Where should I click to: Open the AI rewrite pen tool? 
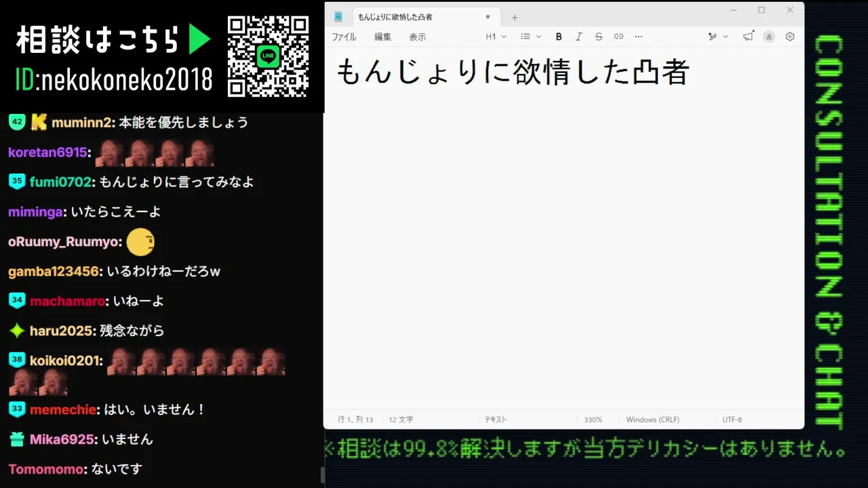[x=712, y=37]
